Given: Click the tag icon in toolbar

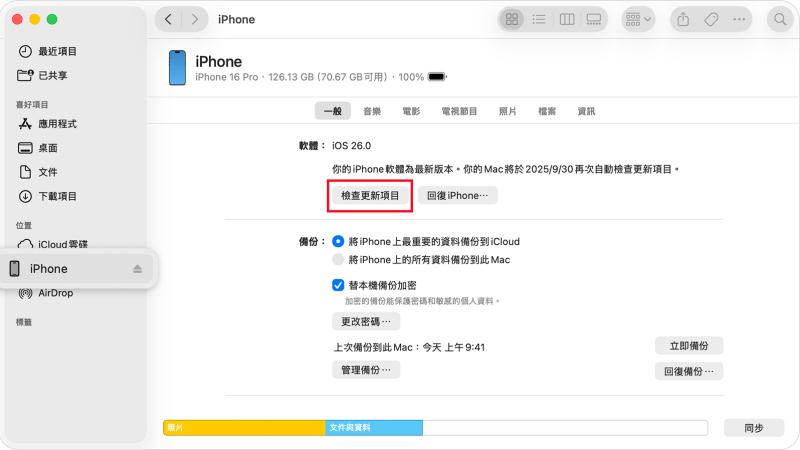Looking at the screenshot, I should [x=711, y=19].
